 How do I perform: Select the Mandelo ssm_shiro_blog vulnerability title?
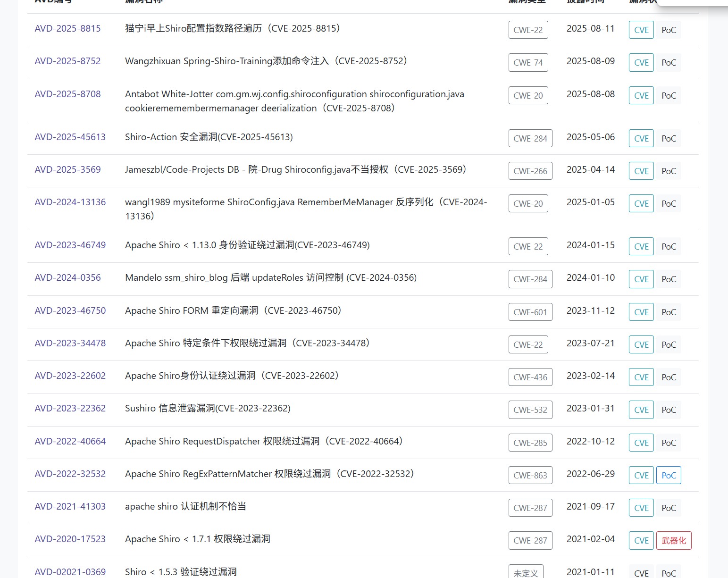click(271, 277)
